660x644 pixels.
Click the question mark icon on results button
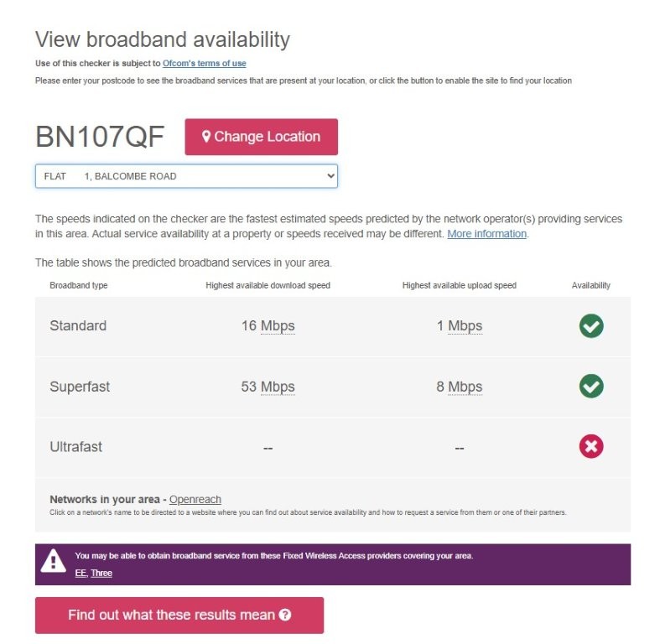coord(285,615)
